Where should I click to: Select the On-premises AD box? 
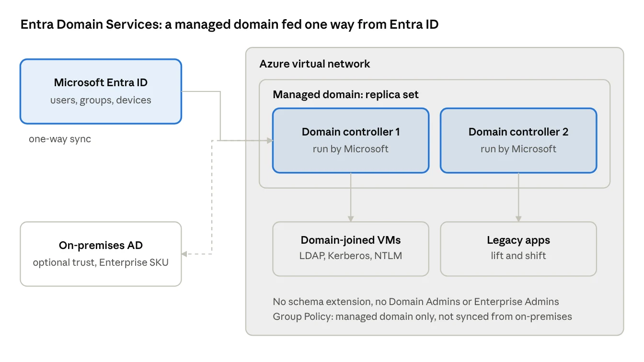101,254
